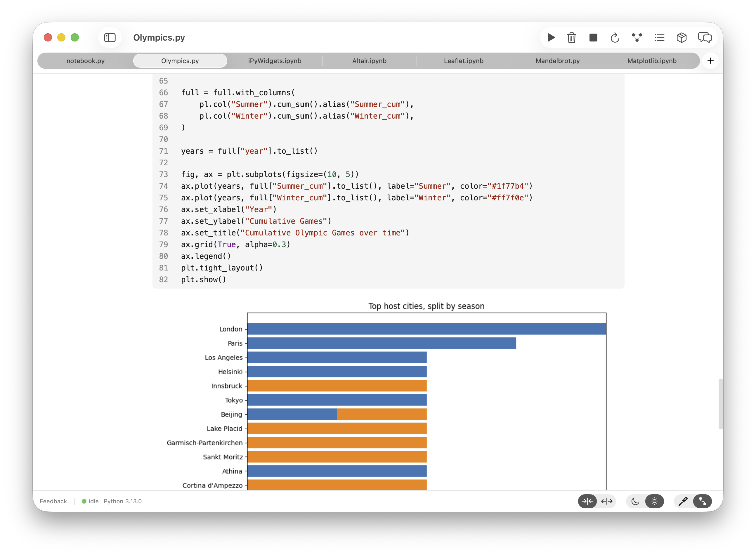This screenshot has width=756, height=555.
Task: Click line number 79 in gutter
Action: (163, 244)
